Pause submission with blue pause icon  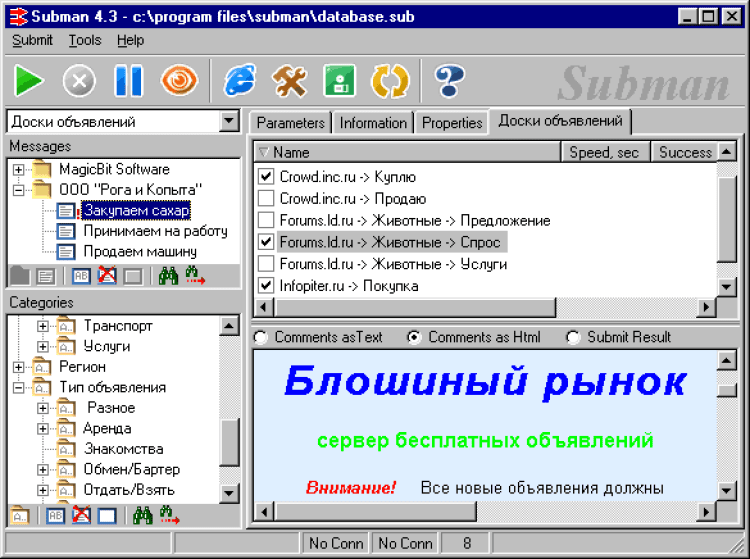129,80
